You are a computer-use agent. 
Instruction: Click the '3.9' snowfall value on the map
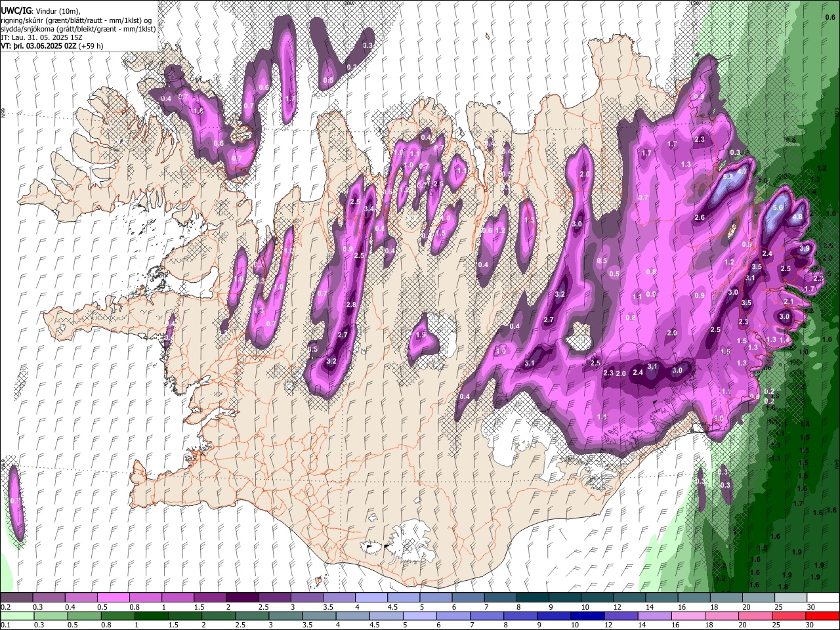(805, 249)
